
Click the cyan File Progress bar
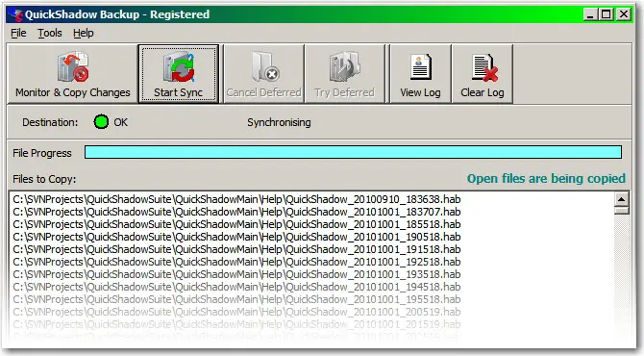[353, 152]
